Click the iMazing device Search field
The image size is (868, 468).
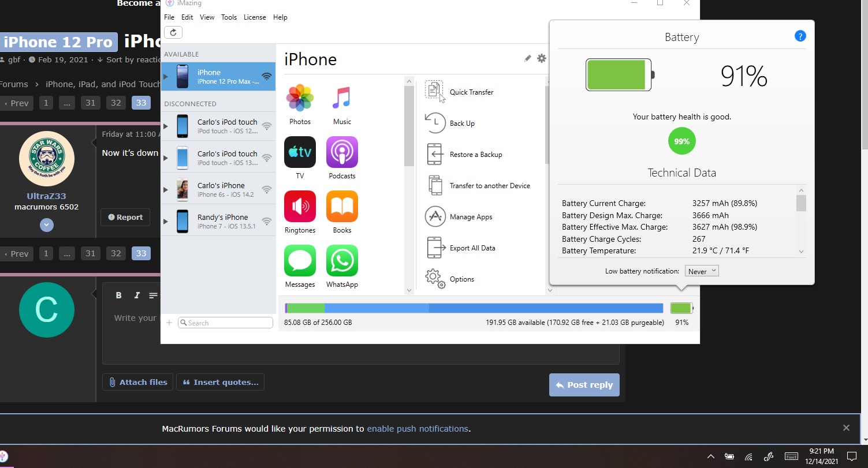tap(225, 323)
